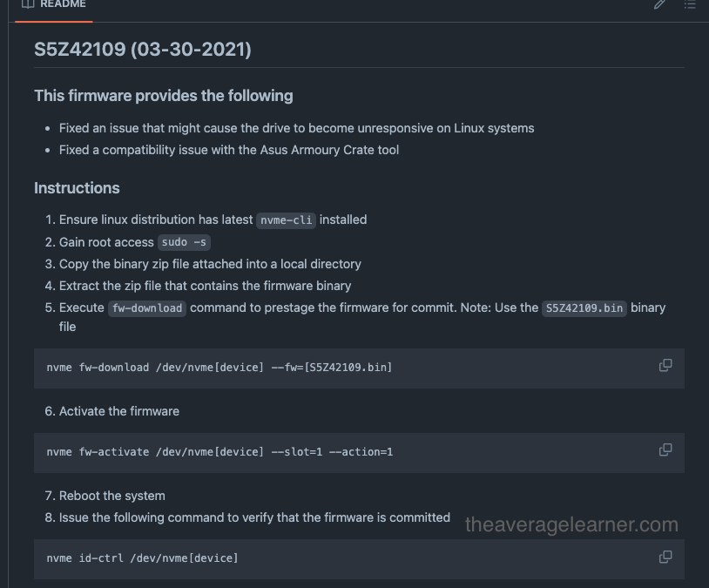
Task: Copy the nvme id-ctrl command block
Action: (x=665, y=555)
